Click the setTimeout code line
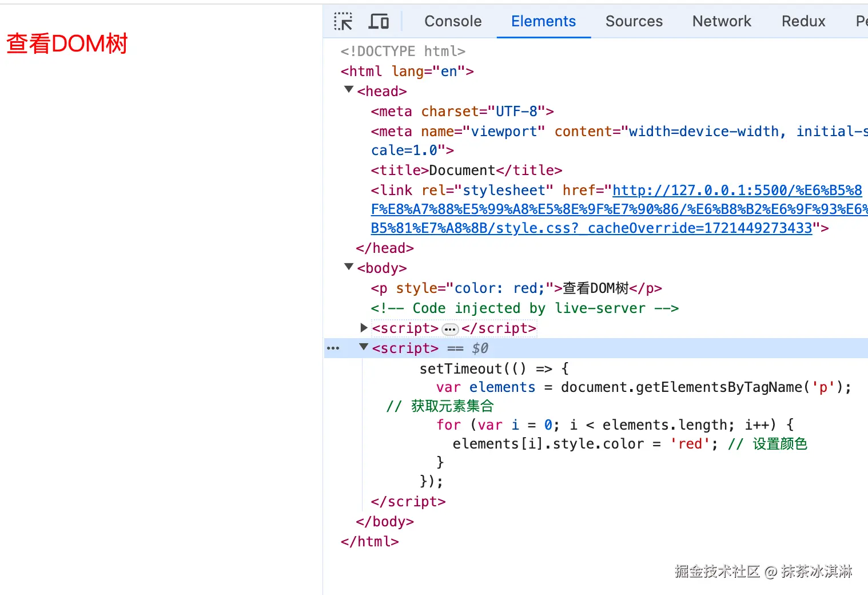 [494, 369]
